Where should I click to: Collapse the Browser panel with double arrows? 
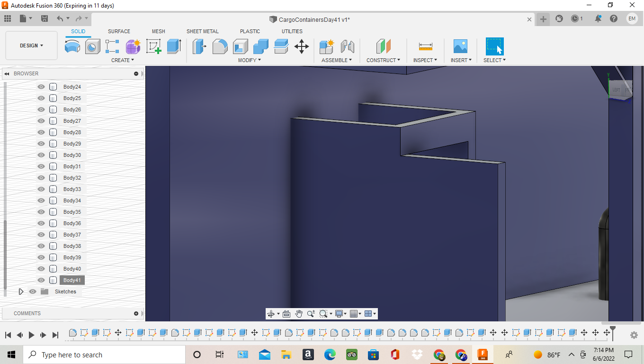click(x=7, y=74)
